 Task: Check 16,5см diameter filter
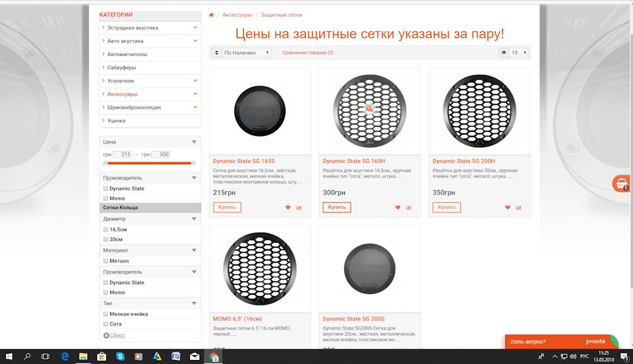pyautogui.click(x=105, y=229)
